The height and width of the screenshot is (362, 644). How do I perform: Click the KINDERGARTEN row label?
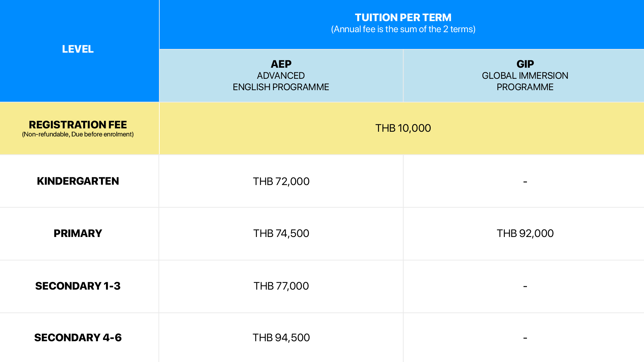[78, 181]
